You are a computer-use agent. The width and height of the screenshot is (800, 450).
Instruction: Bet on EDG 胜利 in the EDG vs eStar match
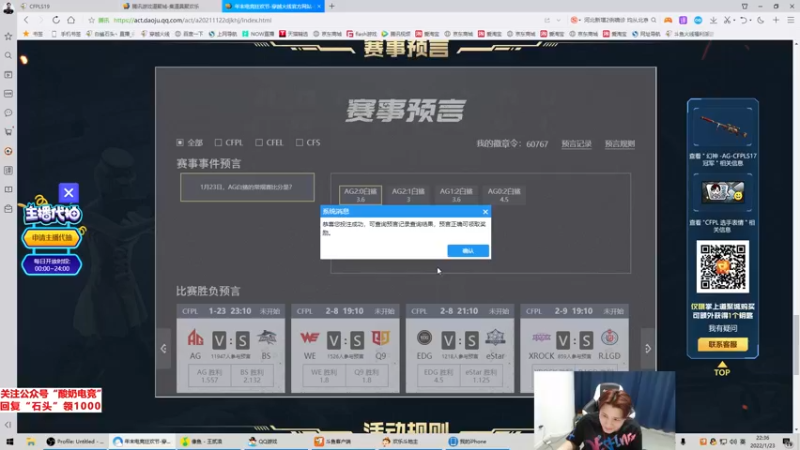[x=438, y=376]
